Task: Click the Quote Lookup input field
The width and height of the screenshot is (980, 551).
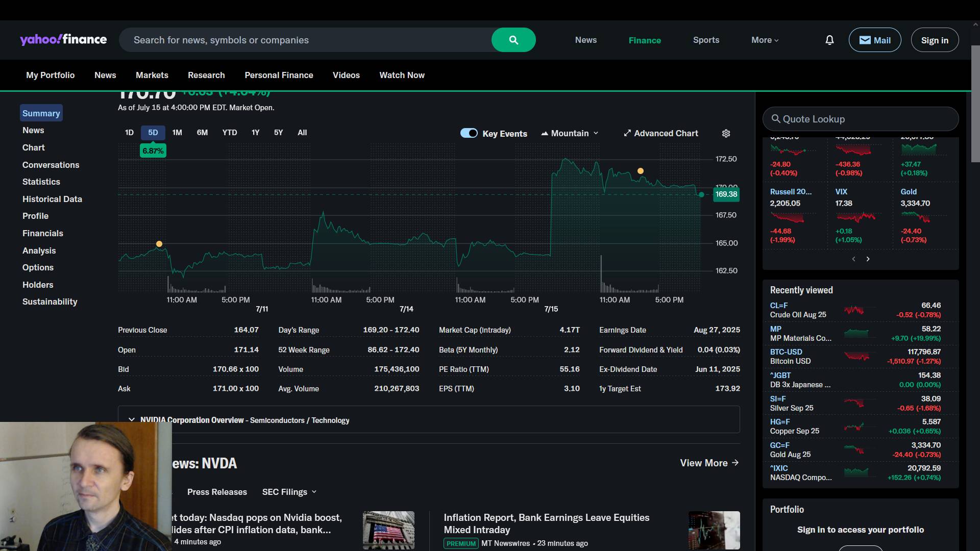Action: pos(860,119)
